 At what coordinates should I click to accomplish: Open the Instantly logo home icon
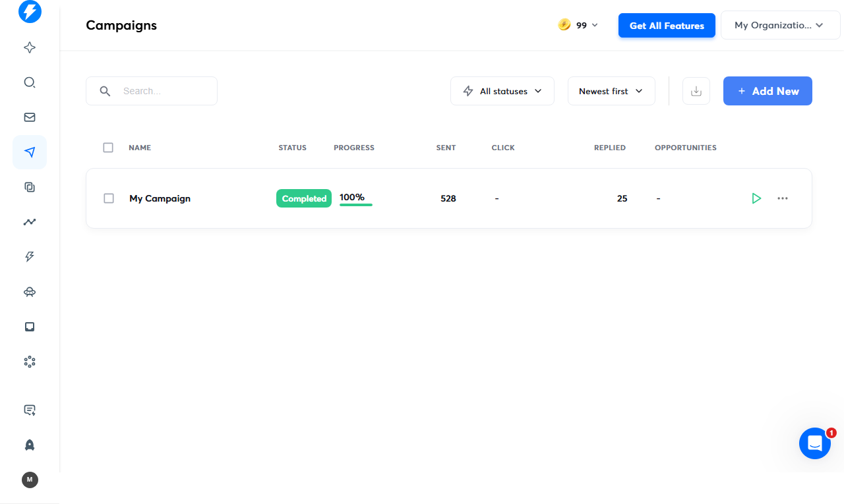[x=30, y=11]
